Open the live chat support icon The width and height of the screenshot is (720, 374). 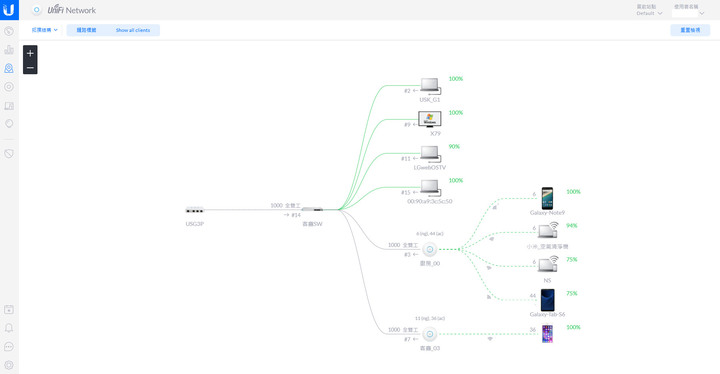[x=9, y=347]
